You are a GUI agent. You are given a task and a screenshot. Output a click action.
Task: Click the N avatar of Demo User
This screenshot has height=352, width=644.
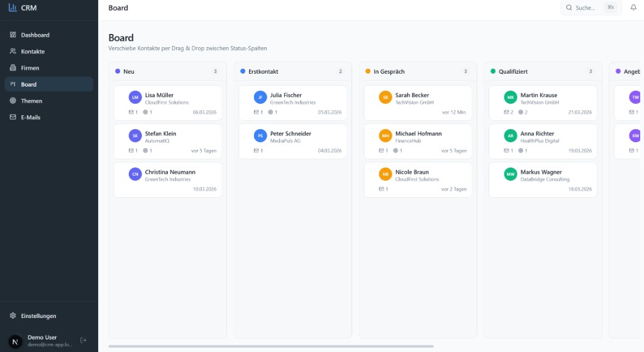tap(16, 341)
